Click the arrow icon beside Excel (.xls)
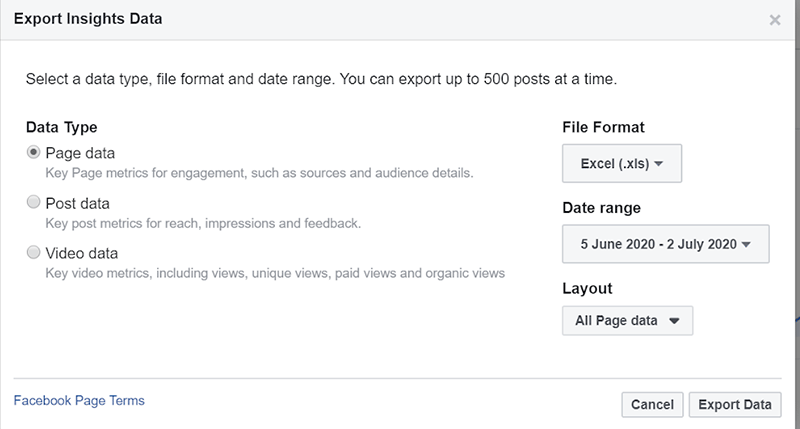 click(x=658, y=164)
